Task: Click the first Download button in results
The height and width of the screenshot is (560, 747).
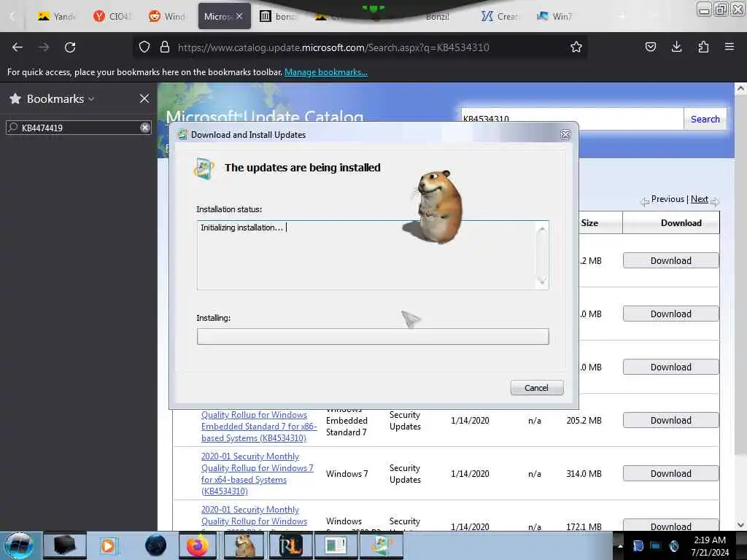Action: pos(670,260)
